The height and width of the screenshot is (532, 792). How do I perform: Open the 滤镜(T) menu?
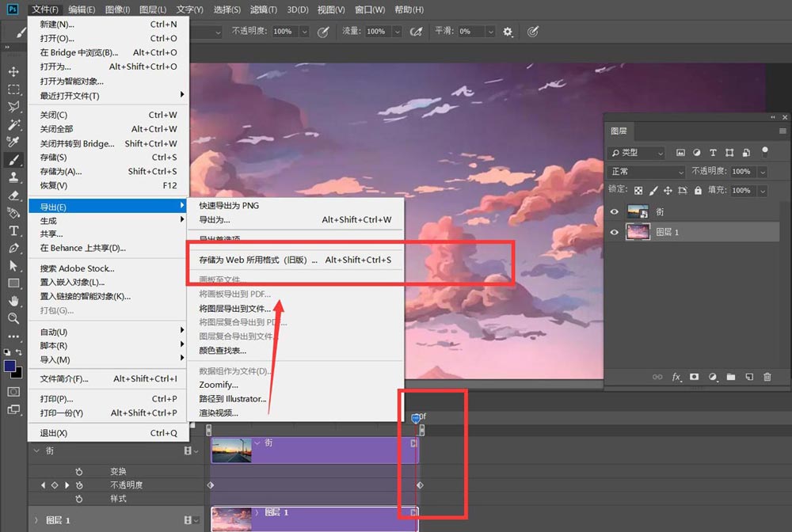point(263,9)
